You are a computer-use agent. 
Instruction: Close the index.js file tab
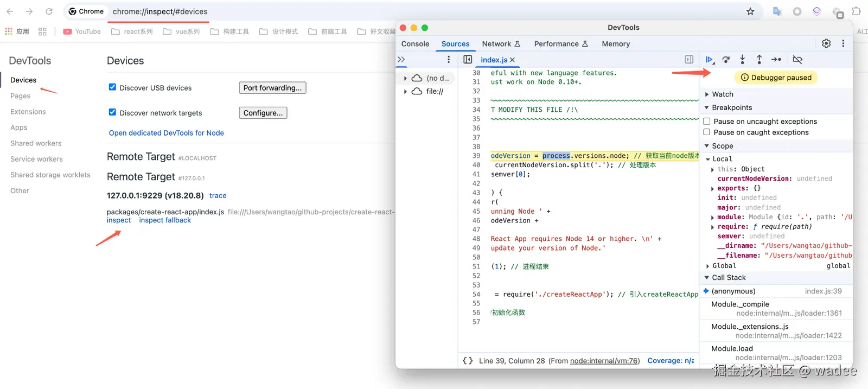pos(512,60)
